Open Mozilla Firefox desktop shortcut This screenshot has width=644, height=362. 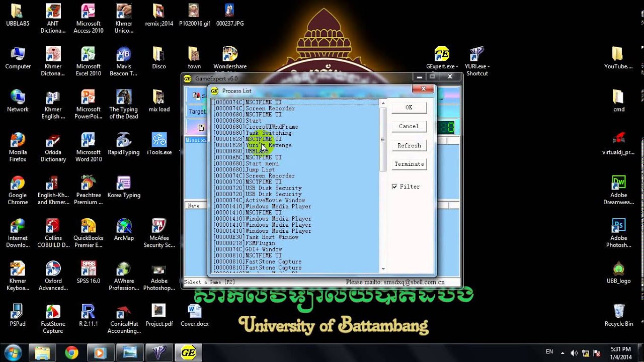(x=18, y=147)
